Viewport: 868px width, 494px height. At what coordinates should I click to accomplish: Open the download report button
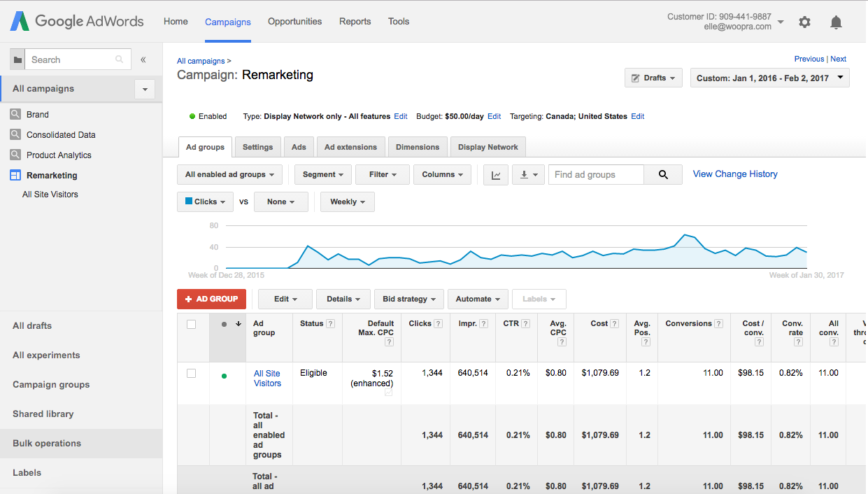[528, 175]
